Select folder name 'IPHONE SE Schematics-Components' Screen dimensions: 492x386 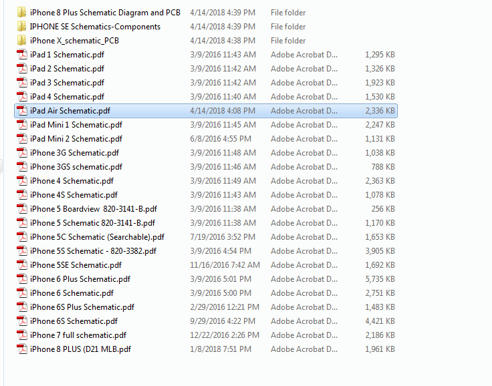click(95, 27)
